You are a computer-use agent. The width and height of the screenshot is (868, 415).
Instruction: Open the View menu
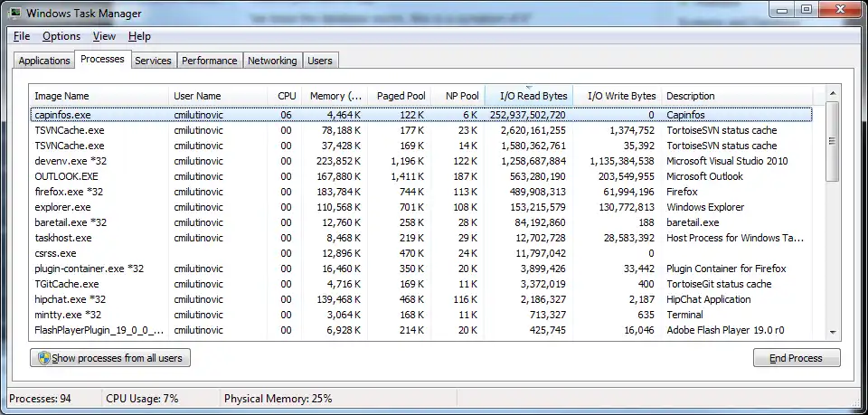(104, 36)
